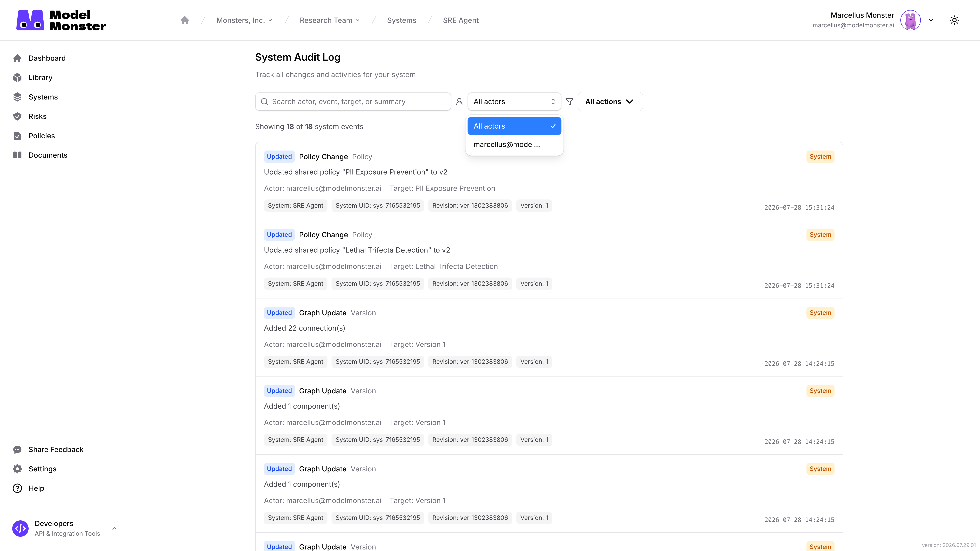The width and height of the screenshot is (980, 551).
Task: Collapse the Developers section chevron
Action: pyautogui.click(x=114, y=529)
